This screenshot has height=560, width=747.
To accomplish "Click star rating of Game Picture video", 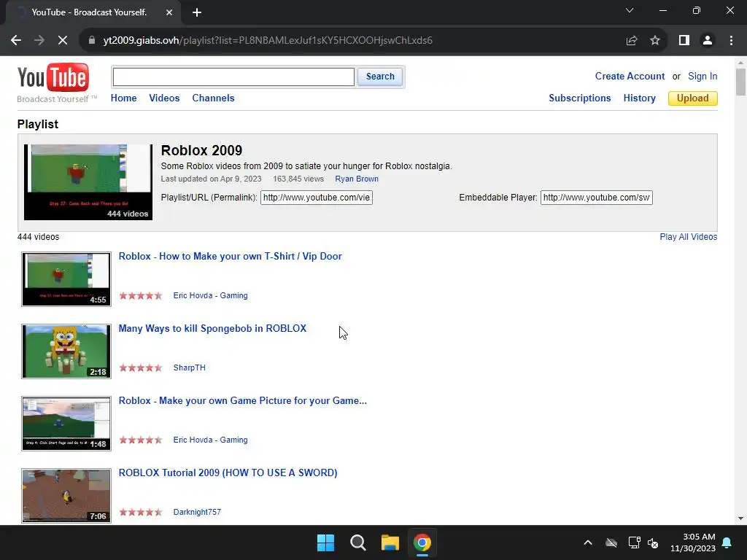I will tap(141, 440).
